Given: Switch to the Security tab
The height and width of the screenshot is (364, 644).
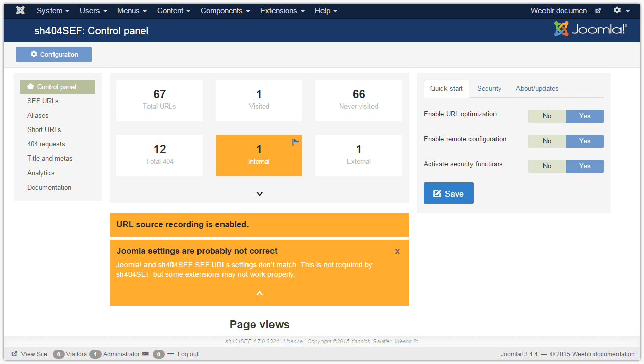Looking at the screenshot, I should tap(489, 88).
